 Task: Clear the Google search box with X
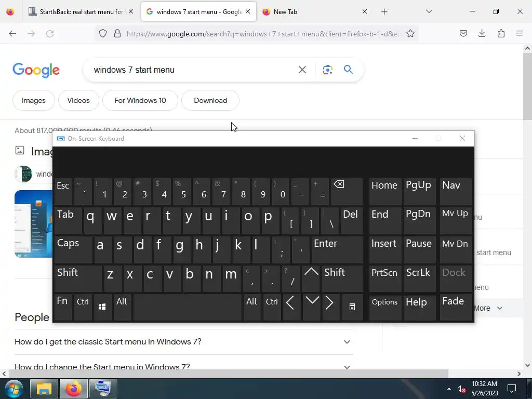click(x=302, y=70)
